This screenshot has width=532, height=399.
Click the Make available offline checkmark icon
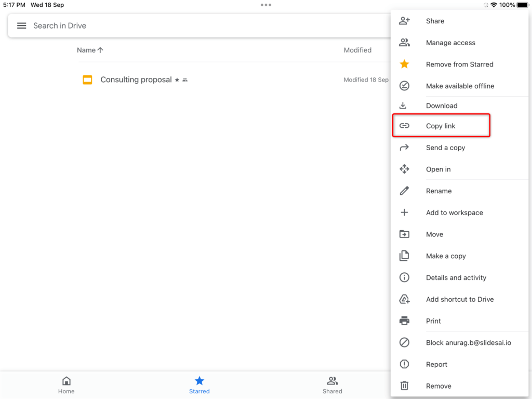(x=405, y=86)
